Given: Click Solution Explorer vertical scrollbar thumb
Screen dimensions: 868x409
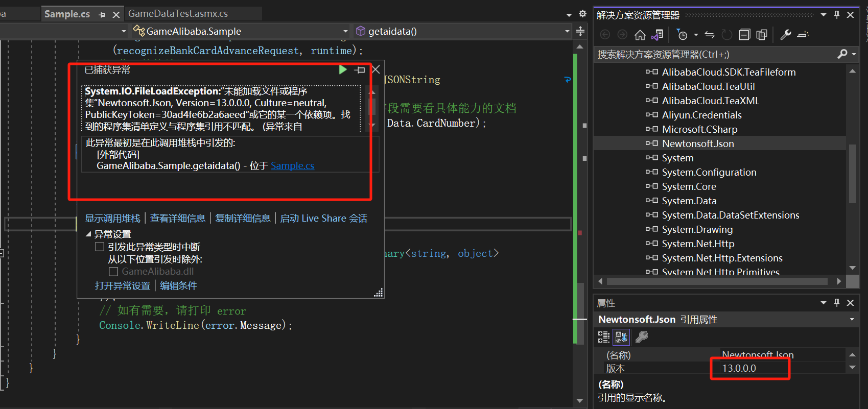Looking at the screenshot, I should (x=852, y=174).
